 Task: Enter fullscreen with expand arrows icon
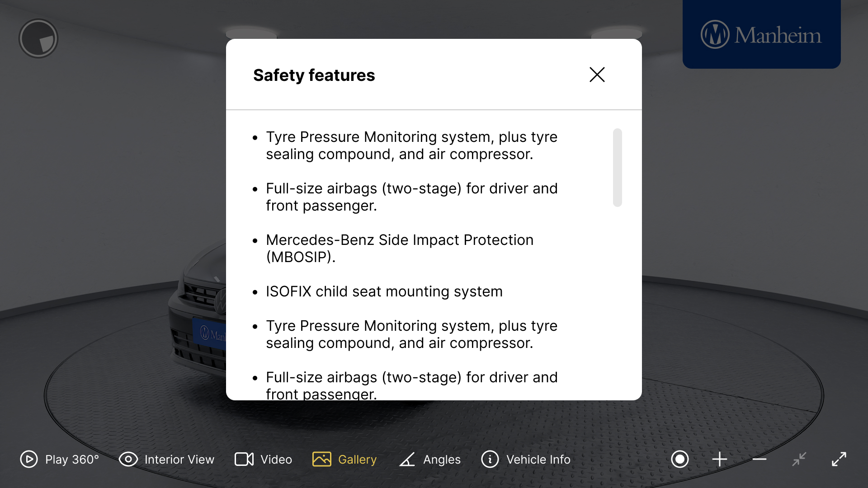(839, 459)
